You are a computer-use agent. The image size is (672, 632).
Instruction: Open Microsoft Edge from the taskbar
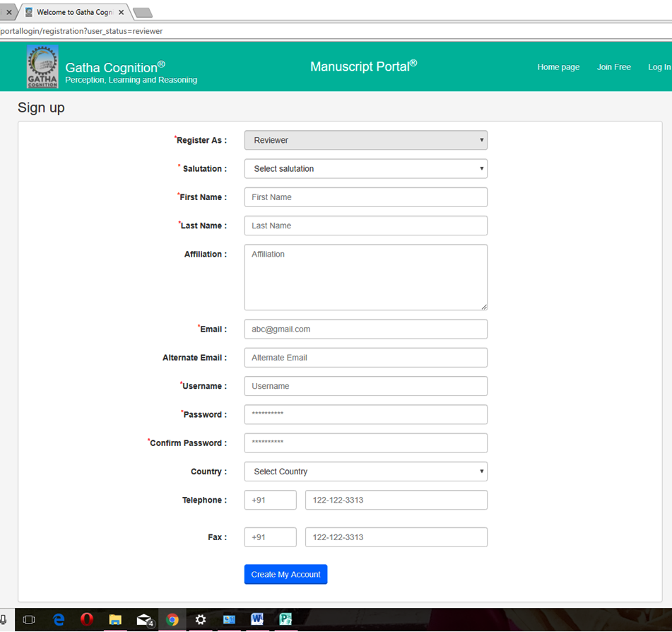(59, 620)
